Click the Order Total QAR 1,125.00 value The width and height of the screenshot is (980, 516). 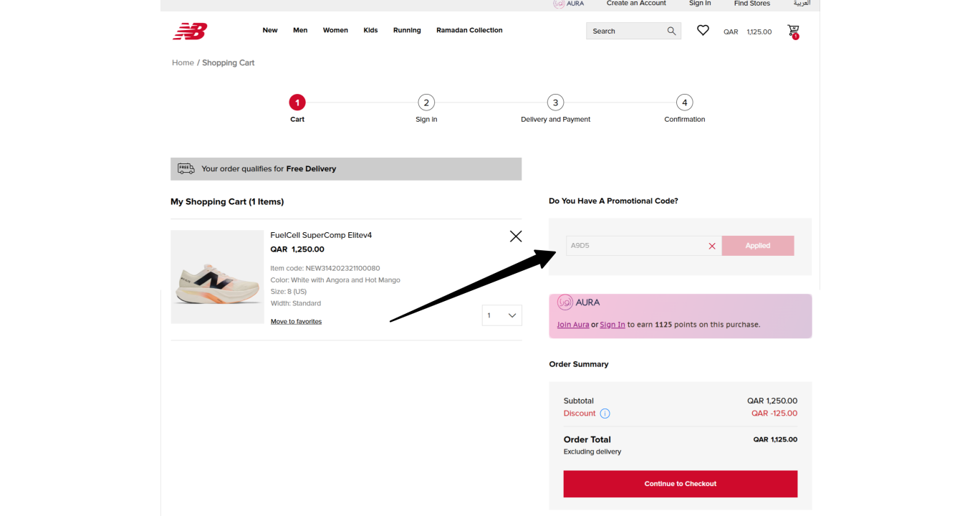tap(775, 439)
